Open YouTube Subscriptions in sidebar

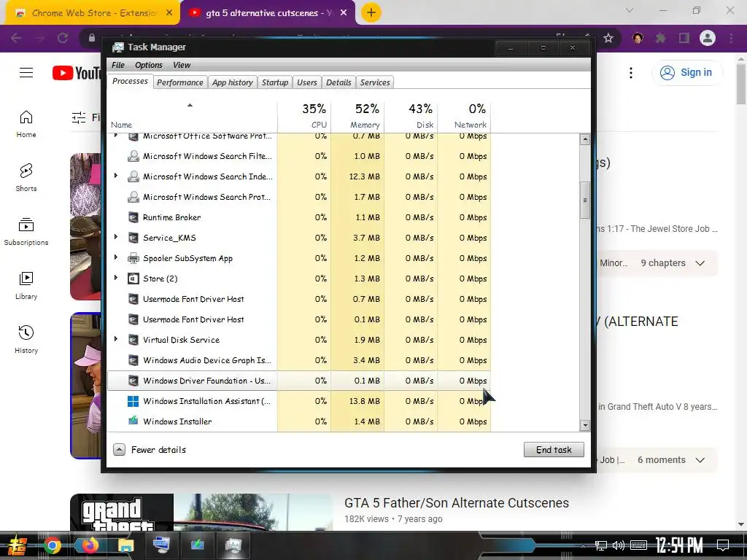click(26, 232)
